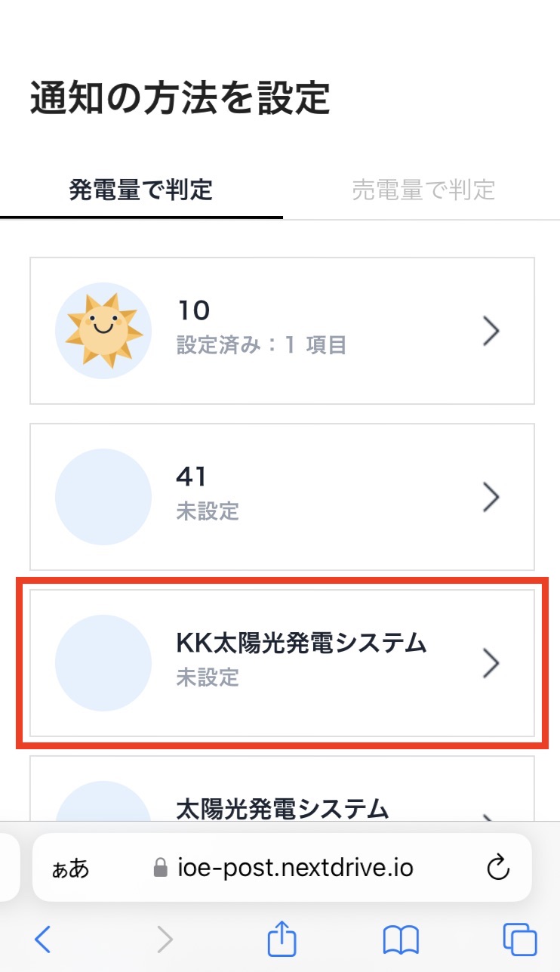Screen dimensions: 560x972
Task: Expand the entry named 10
Action: coord(491,331)
